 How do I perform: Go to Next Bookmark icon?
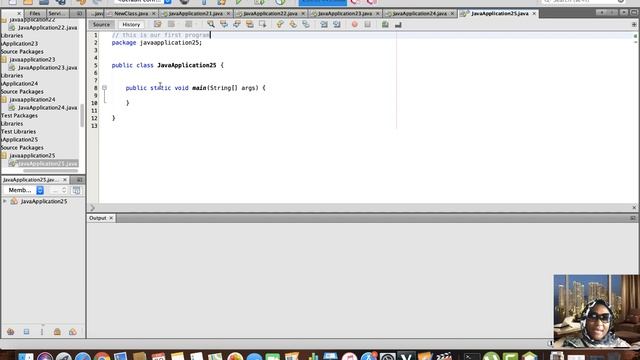pyautogui.click(x=293, y=24)
